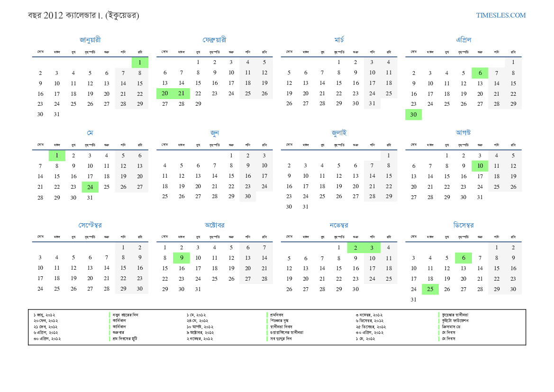
Task: Select highlighted date 21 in February
Action: click(182, 94)
